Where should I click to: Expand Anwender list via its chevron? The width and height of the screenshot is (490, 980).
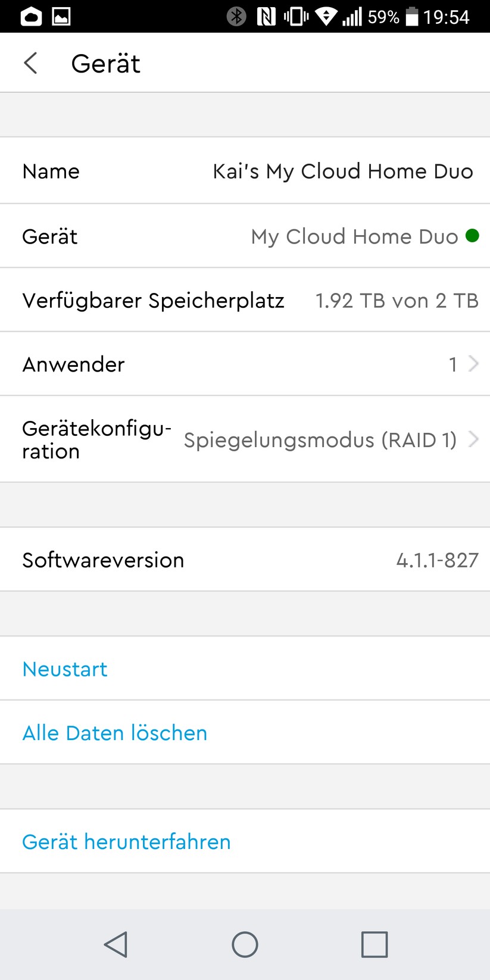click(x=473, y=363)
